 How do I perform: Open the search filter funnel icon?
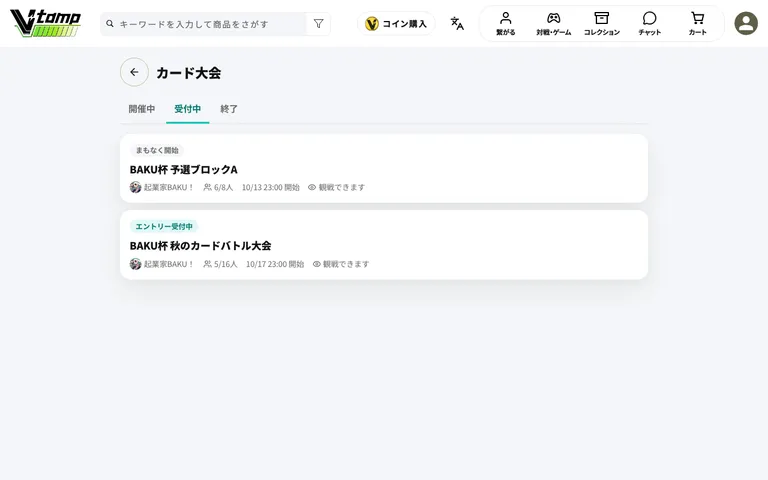point(318,24)
